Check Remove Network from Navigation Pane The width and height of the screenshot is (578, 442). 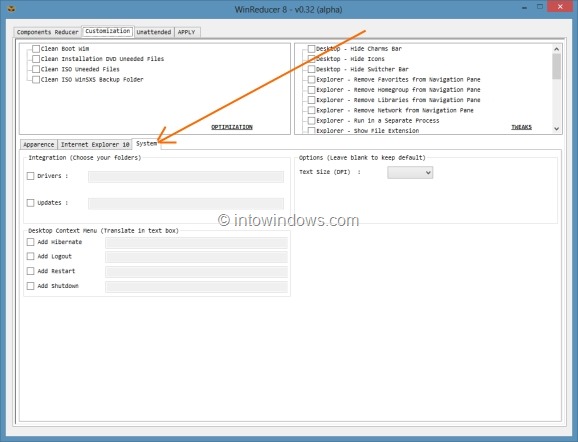click(311, 110)
